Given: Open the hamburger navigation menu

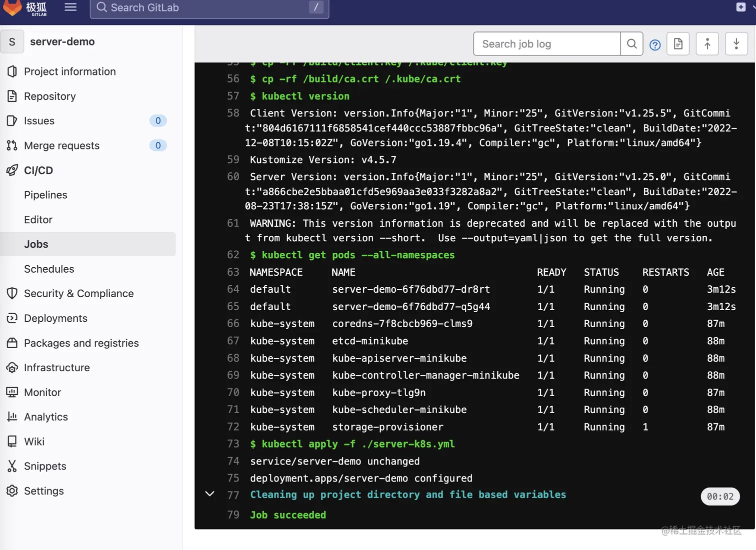Looking at the screenshot, I should click(70, 7).
